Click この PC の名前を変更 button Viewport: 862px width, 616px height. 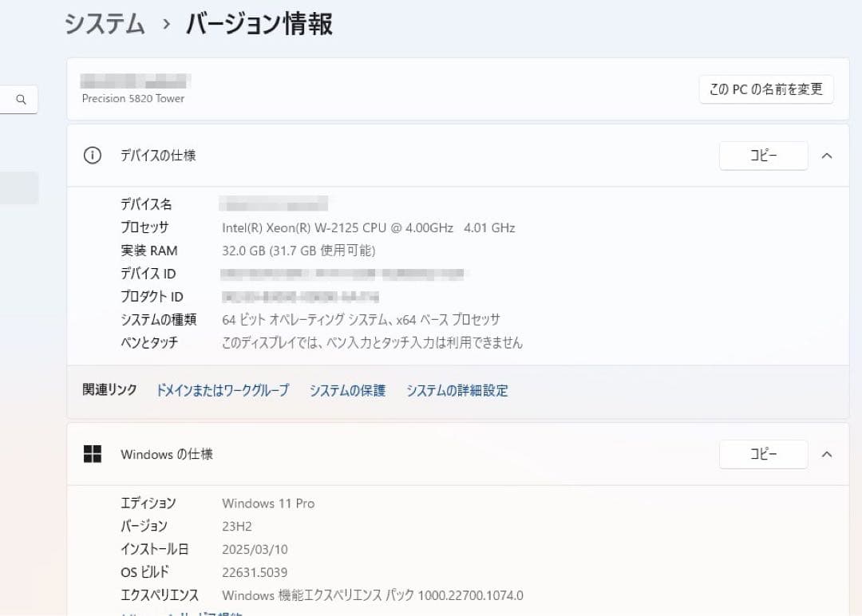pyautogui.click(x=765, y=89)
